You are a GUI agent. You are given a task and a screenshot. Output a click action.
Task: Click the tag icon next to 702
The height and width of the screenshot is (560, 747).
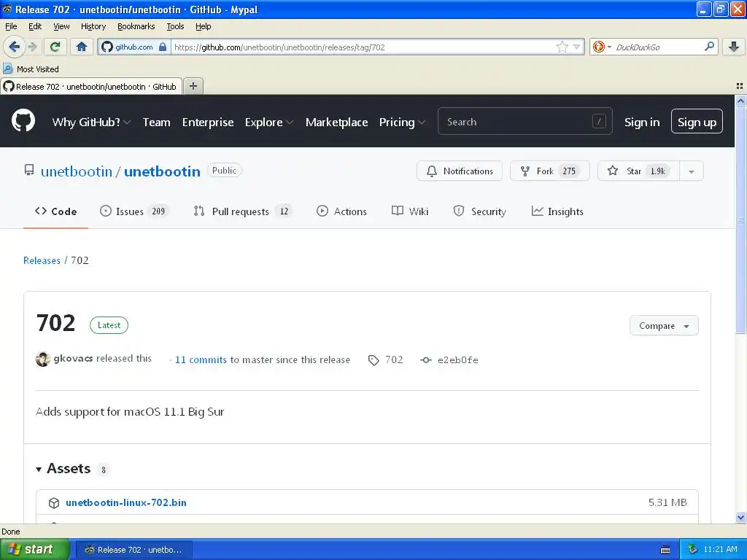click(x=373, y=360)
